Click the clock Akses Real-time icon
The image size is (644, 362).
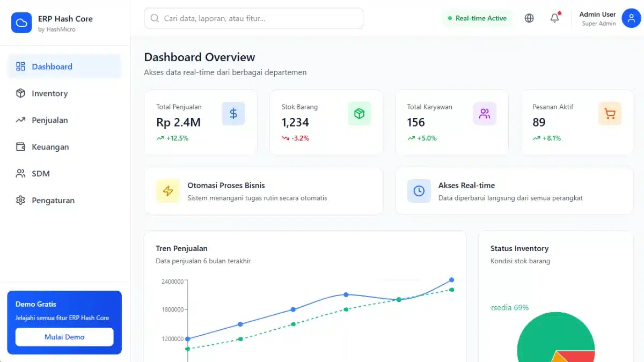pyautogui.click(x=419, y=191)
